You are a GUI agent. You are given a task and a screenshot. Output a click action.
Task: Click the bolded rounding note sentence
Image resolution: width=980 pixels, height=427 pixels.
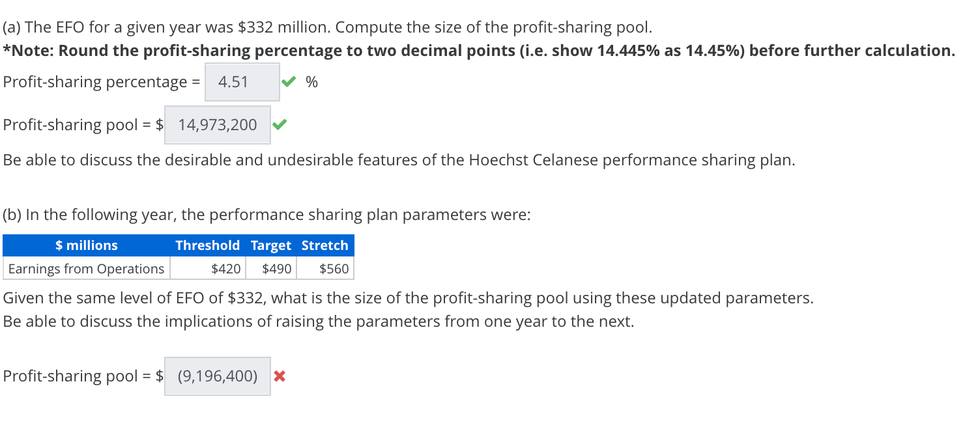click(x=476, y=50)
